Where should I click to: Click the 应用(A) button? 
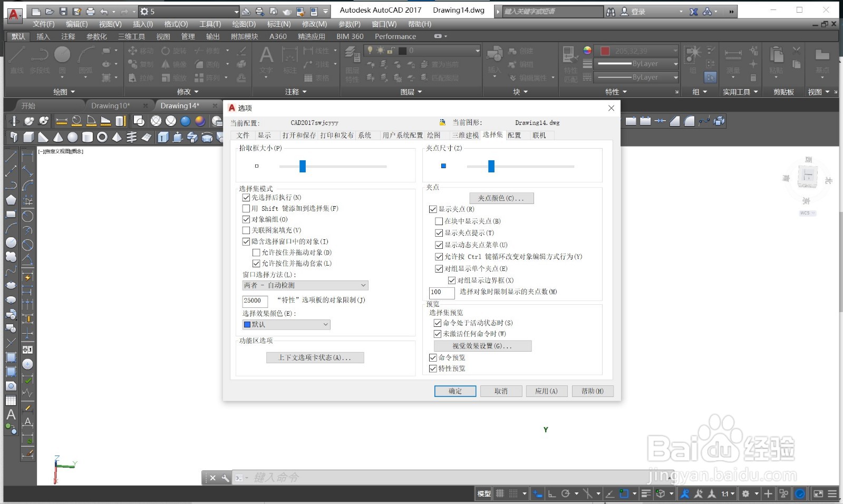[546, 391]
